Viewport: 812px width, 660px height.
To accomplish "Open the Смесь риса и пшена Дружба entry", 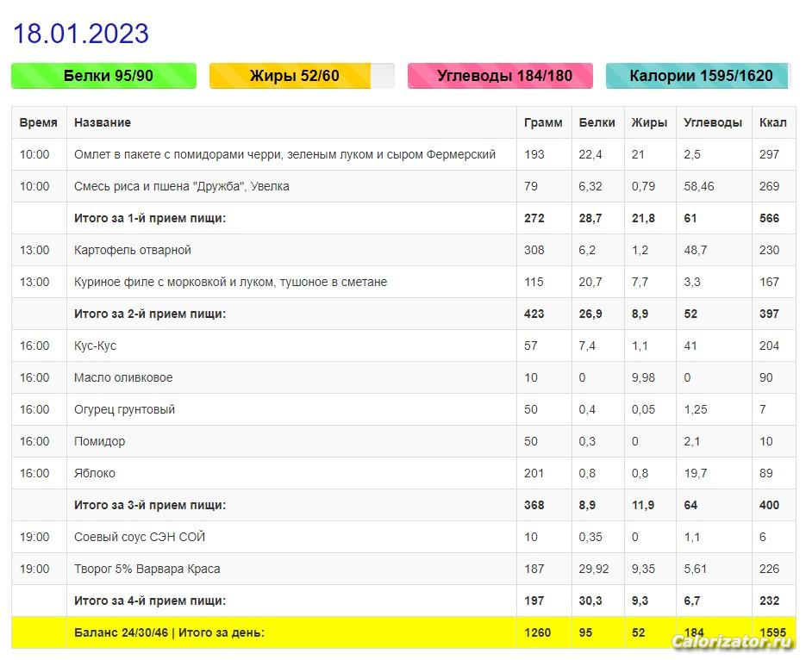I will pyautogui.click(x=181, y=186).
